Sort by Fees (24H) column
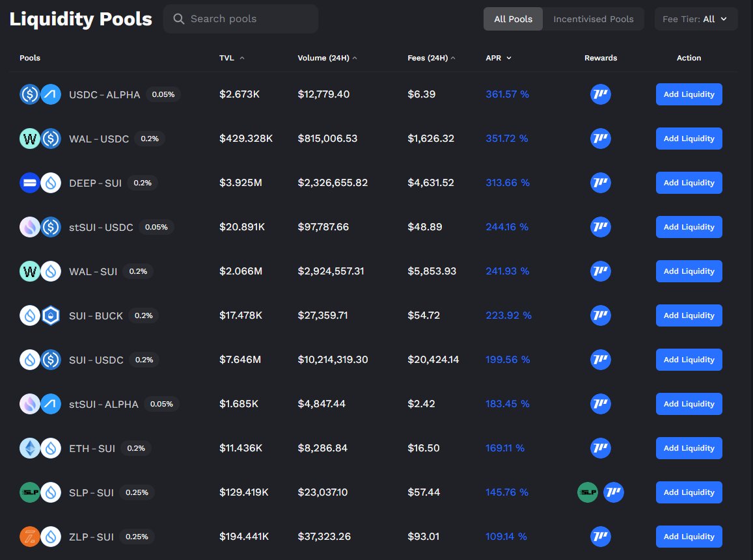The width and height of the screenshot is (753, 560). pos(431,58)
